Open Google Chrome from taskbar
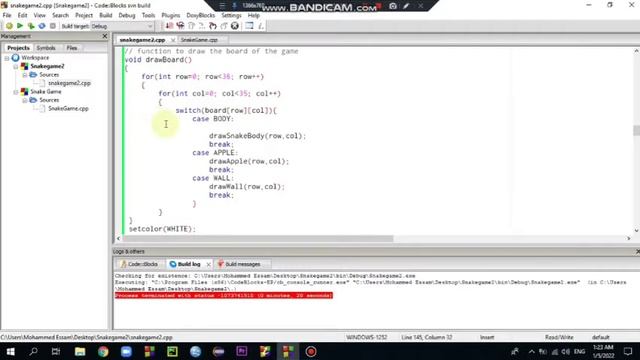640x360 pixels. (103, 351)
